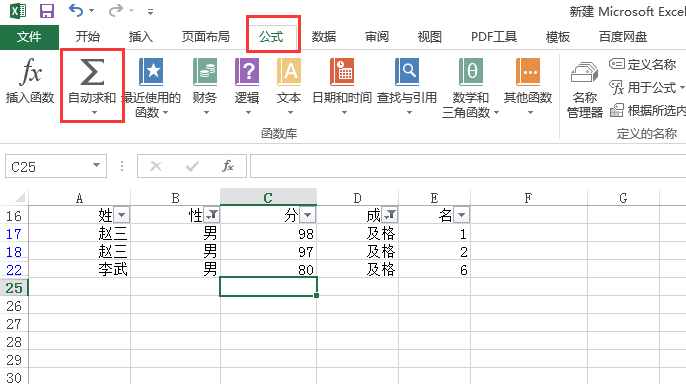Screen dimensions: 686x384
Task: Click the selected cell C25
Action: point(268,287)
